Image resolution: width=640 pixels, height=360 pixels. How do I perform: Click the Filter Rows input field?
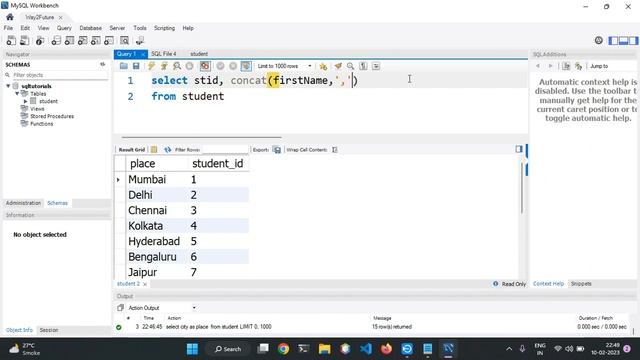(x=225, y=150)
